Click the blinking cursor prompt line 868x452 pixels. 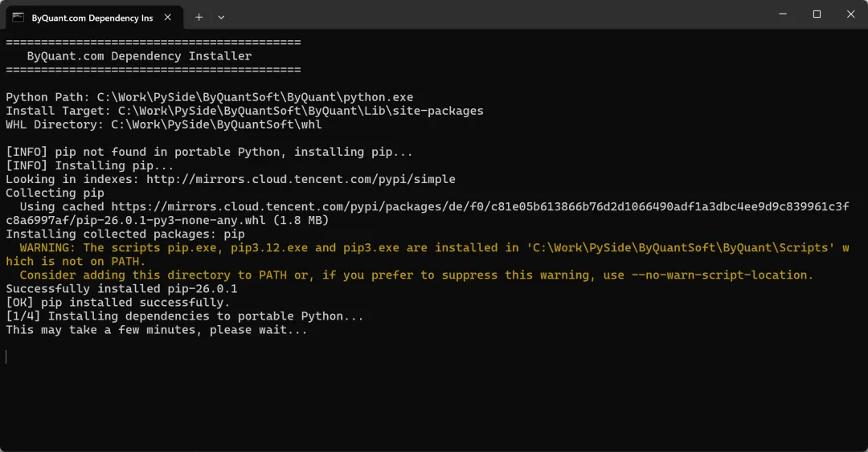point(6,356)
